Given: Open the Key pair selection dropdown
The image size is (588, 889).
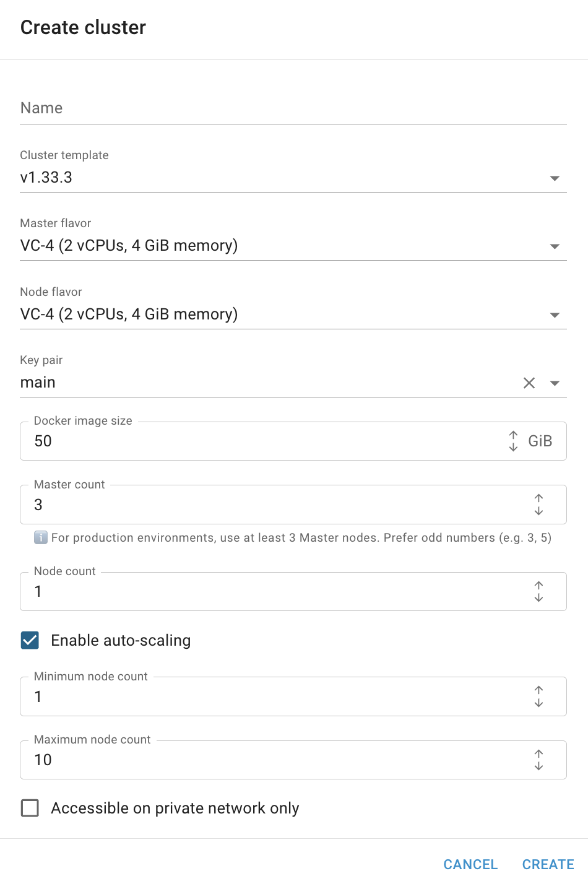Looking at the screenshot, I should point(556,383).
